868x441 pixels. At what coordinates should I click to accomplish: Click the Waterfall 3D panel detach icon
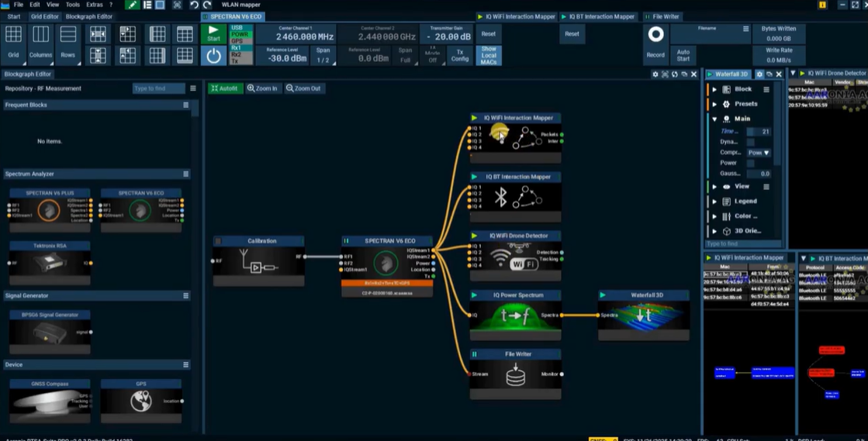769,74
